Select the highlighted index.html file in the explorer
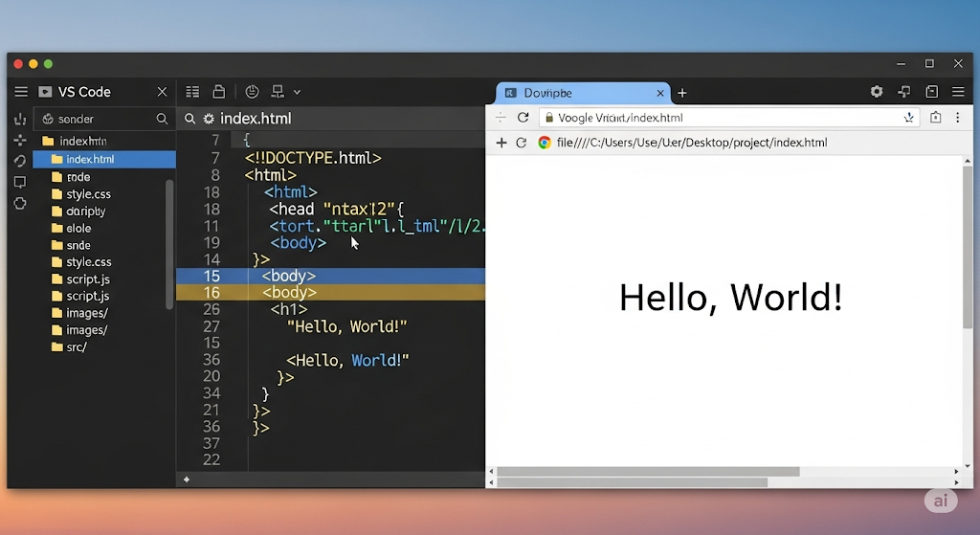 (x=90, y=160)
